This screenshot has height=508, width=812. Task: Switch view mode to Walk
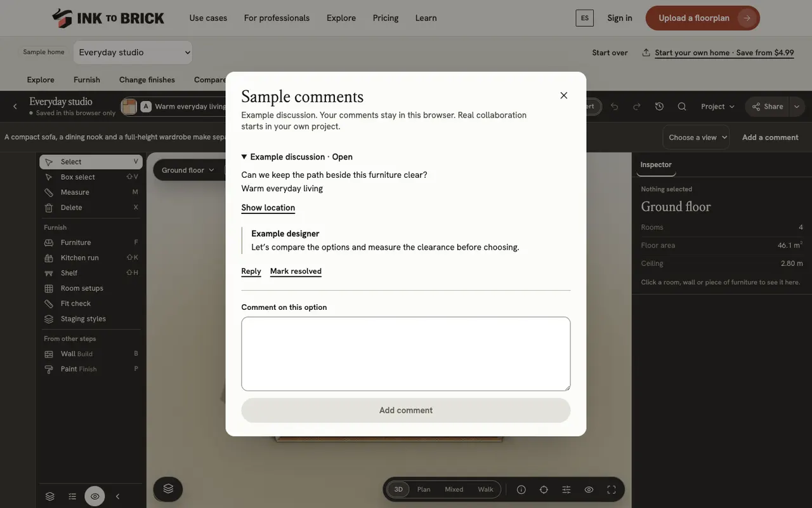(x=485, y=490)
